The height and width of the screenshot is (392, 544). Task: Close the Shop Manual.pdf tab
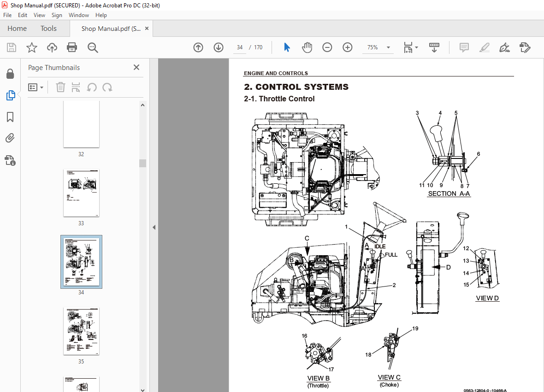(147, 29)
